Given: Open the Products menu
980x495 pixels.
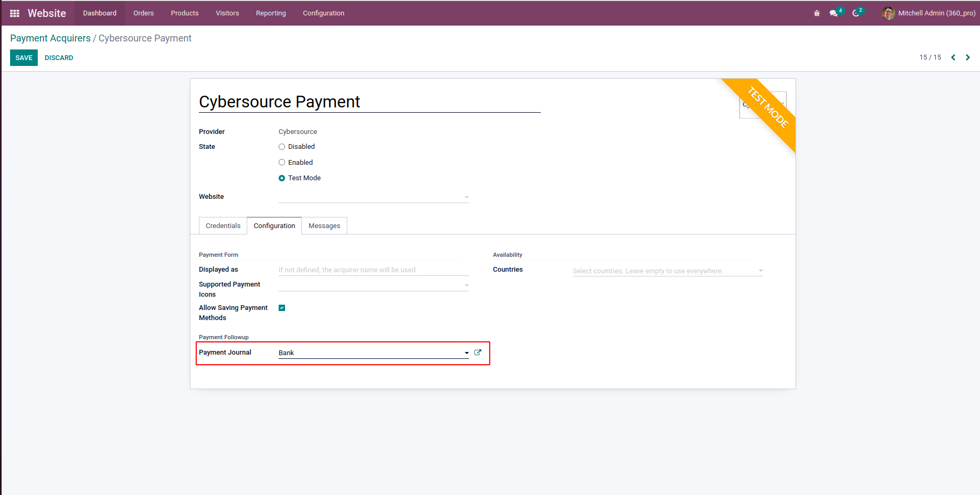Looking at the screenshot, I should [185, 13].
